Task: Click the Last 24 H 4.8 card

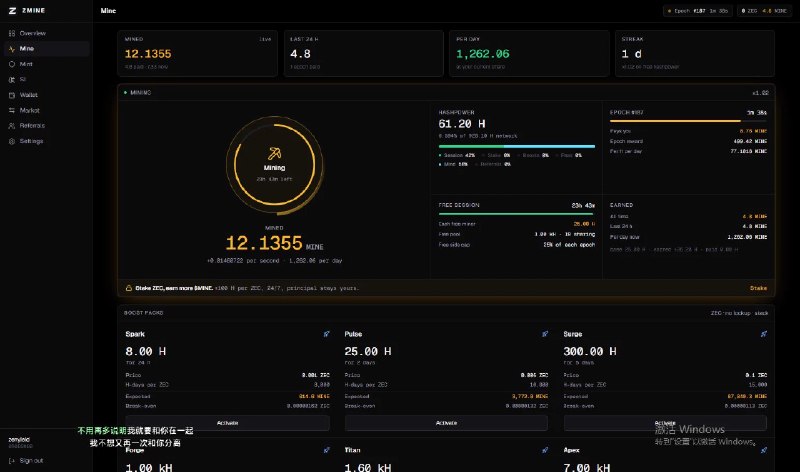Action: (363, 54)
